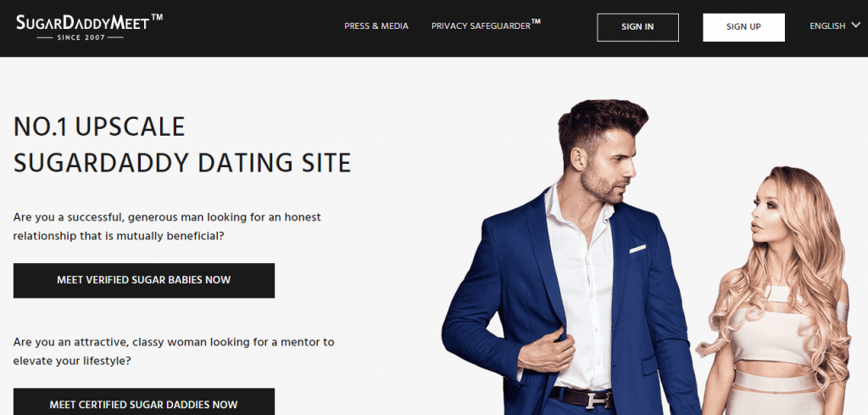Open the Privacy Safeguarder link
Viewport: 868px width, 415px height.
(486, 25)
